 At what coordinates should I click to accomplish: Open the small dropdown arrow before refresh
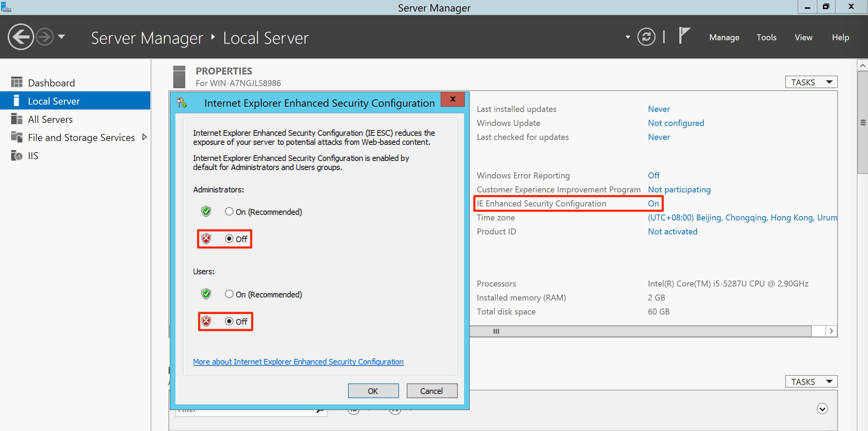pyautogui.click(x=628, y=37)
